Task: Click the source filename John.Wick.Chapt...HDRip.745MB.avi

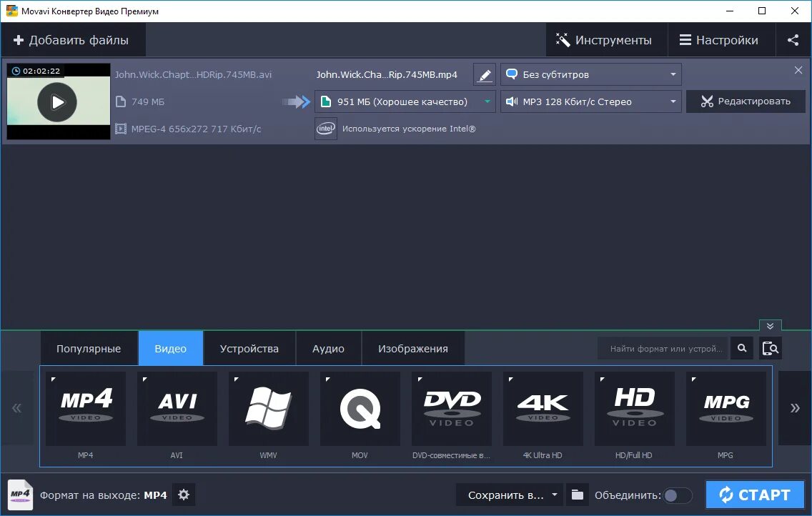Action: click(193, 74)
